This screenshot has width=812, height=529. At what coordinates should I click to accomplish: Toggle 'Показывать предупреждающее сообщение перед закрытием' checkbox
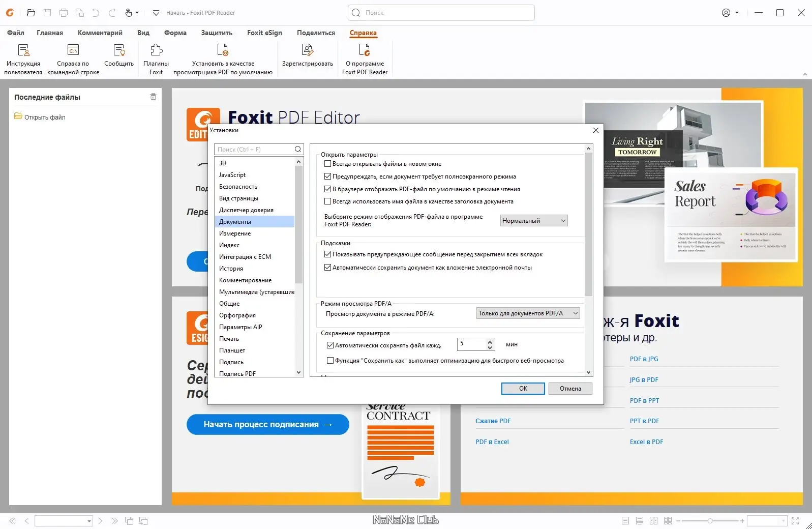point(327,254)
